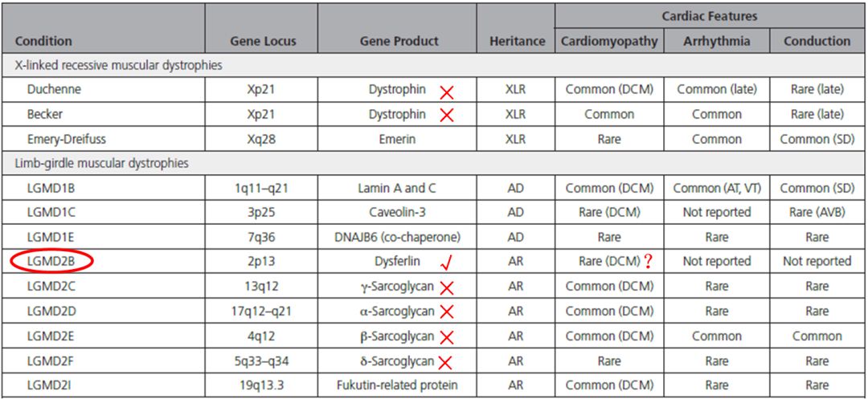The width and height of the screenshot is (868, 399).
Task: Click the red X beside γ-Sarcoglycan
Action: click(447, 287)
